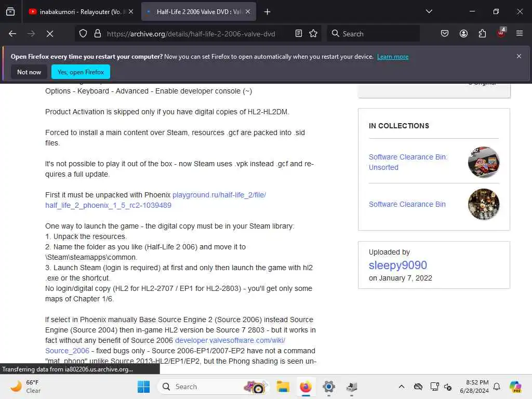Open Save to Pocket icon

click(445, 34)
